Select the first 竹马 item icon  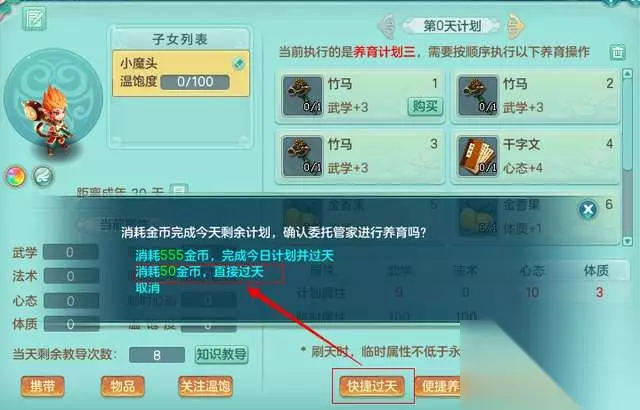point(302,96)
